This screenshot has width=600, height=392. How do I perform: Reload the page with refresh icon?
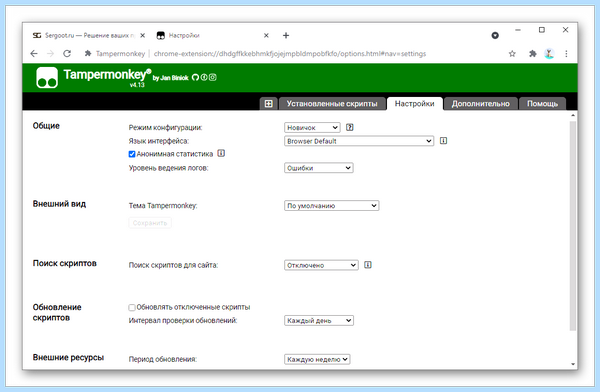[67, 54]
